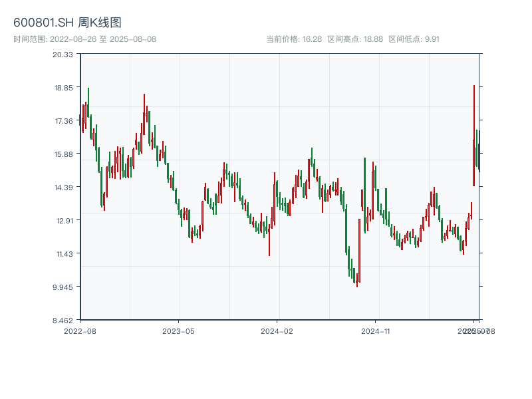Click the y-axis label 12.91
The width and height of the screenshot is (532, 399).
click(x=64, y=221)
